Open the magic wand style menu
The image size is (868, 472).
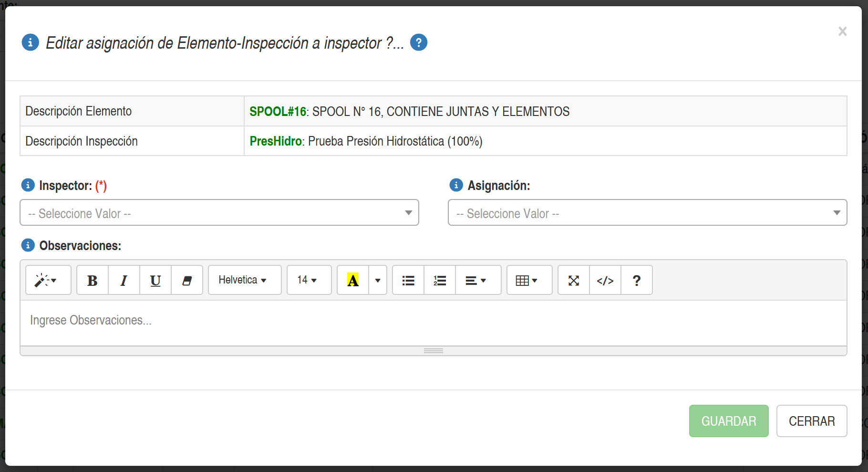[48, 280]
